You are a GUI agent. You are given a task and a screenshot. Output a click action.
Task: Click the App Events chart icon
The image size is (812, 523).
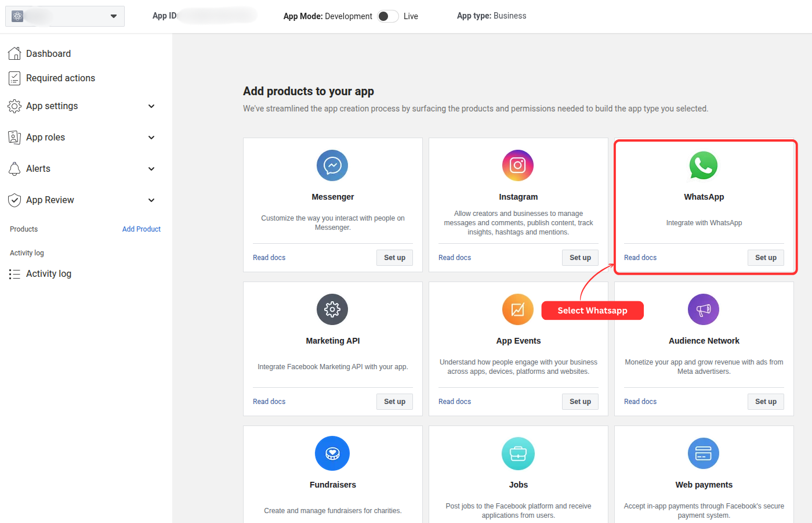click(x=518, y=309)
